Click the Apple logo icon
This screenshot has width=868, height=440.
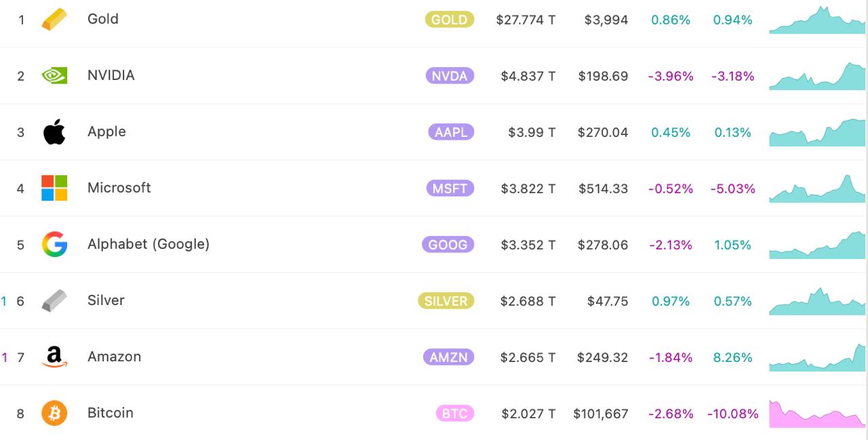point(54,132)
